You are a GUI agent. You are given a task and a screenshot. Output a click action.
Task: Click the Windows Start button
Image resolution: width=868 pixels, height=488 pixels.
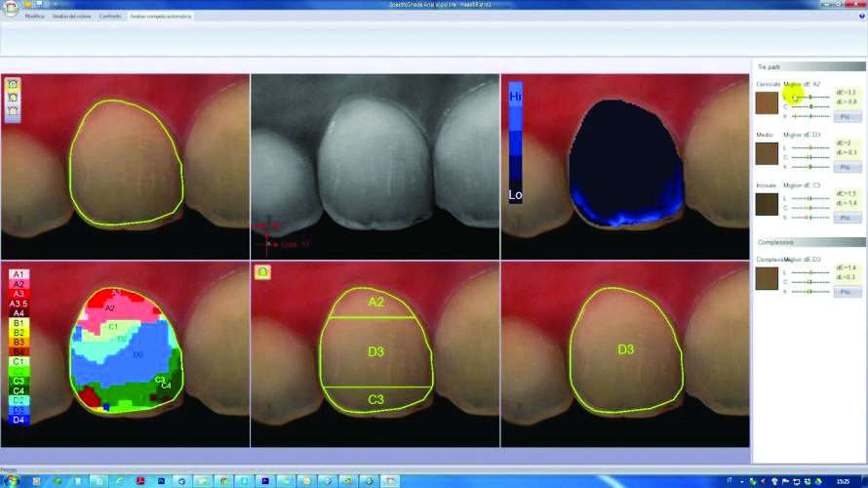click(x=12, y=481)
